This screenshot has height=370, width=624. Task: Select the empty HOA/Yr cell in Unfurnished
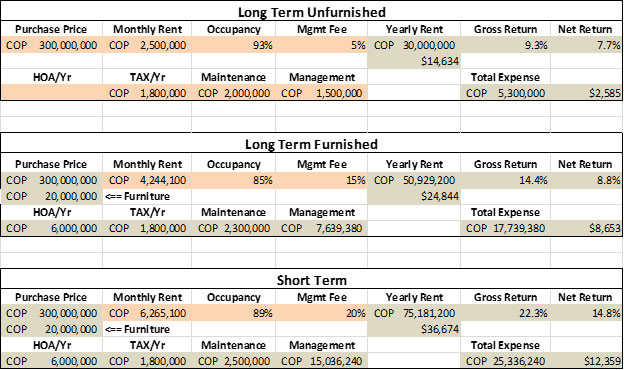(51, 93)
